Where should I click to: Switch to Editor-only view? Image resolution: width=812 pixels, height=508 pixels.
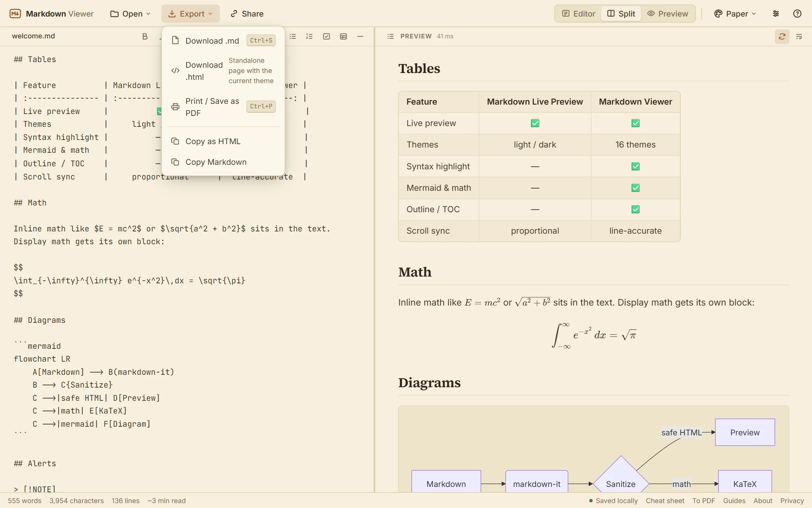(579, 14)
